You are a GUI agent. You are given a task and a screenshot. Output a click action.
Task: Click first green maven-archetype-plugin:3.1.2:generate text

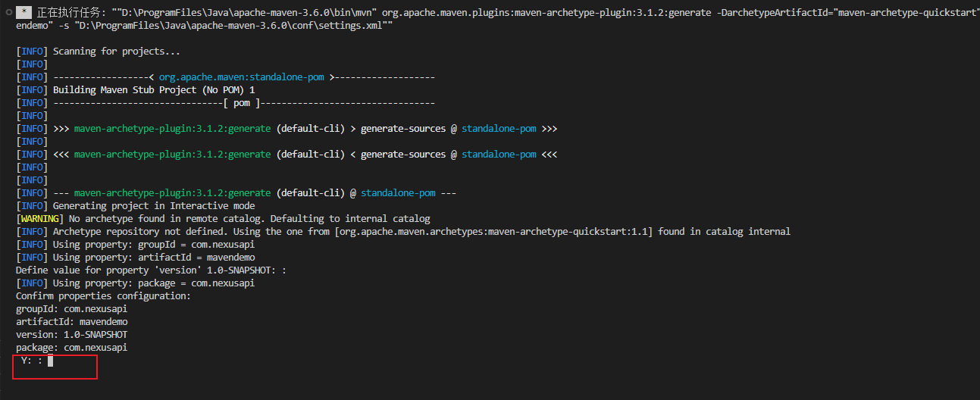pos(172,129)
